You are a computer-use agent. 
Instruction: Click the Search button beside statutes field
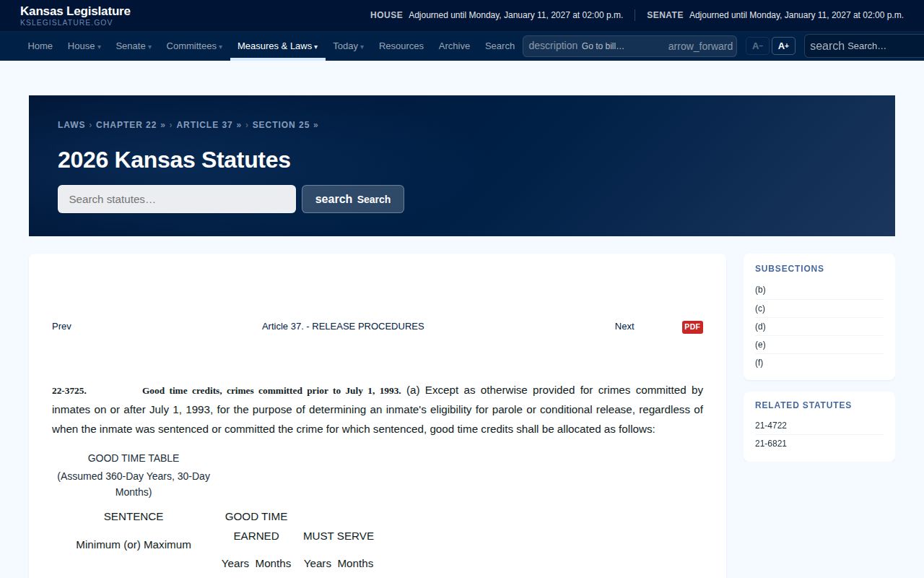click(353, 199)
